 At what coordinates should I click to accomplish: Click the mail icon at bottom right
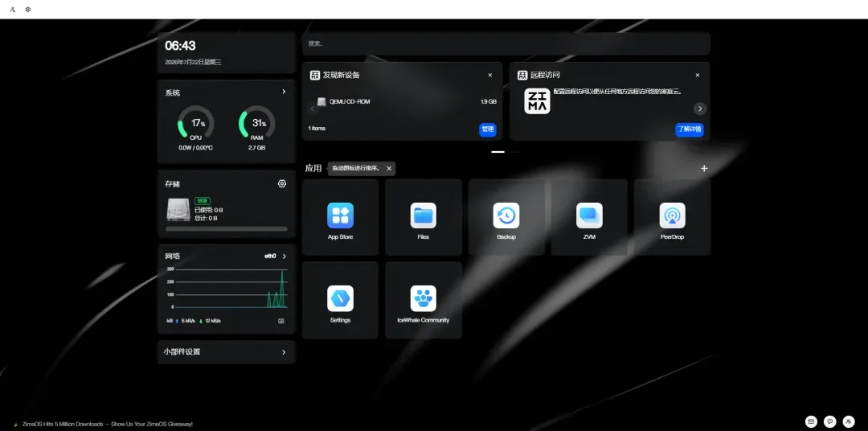tap(811, 421)
